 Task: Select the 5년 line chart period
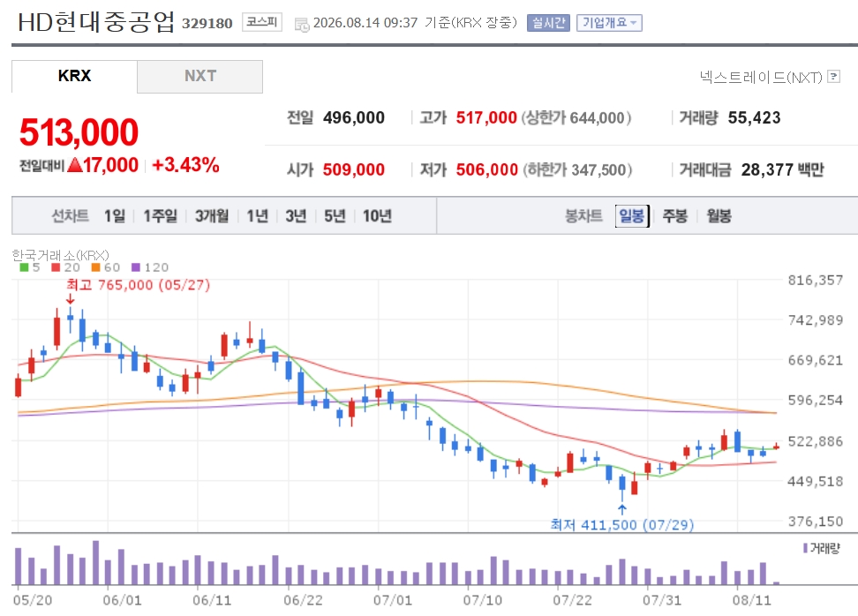click(335, 216)
